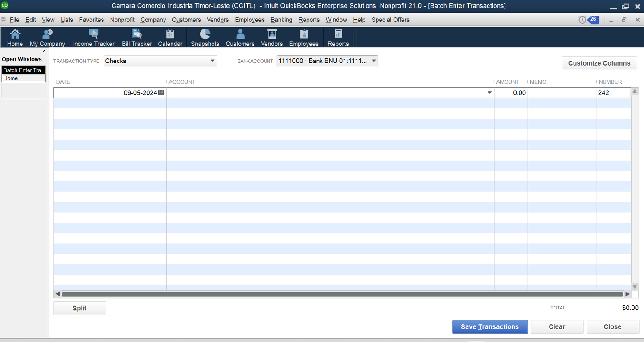Open the Bank Account dropdown
This screenshot has width=644, height=342.
point(373,61)
